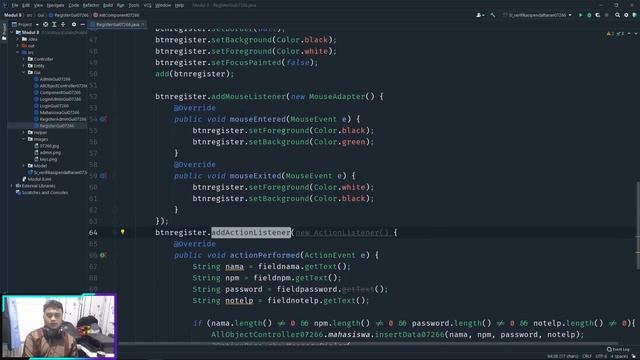This screenshot has width=640, height=360.
Task: Close the RegisterGui07266.java editor tab
Action: pyautogui.click(x=143, y=24)
